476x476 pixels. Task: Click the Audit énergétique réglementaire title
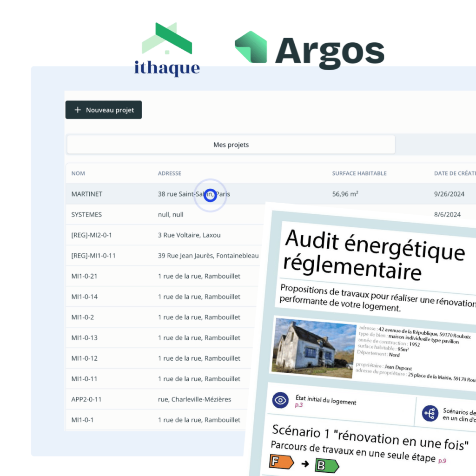tap(374, 255)
